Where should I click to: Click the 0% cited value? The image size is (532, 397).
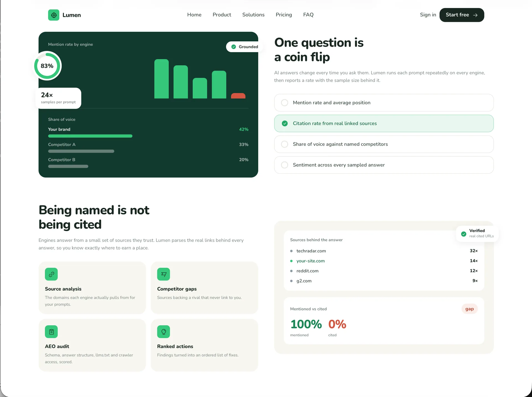point(337,324)
